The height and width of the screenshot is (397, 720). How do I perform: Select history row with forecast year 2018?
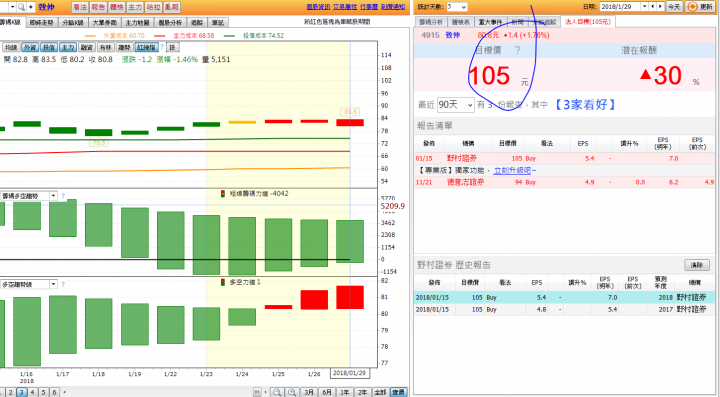click(565, 297)
